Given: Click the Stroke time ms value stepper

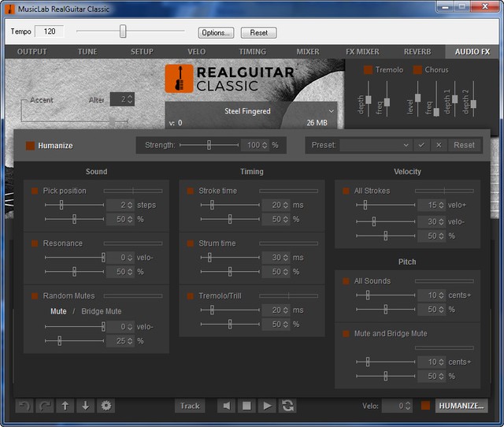Looking at the screenshot, I should pos(287,205).
